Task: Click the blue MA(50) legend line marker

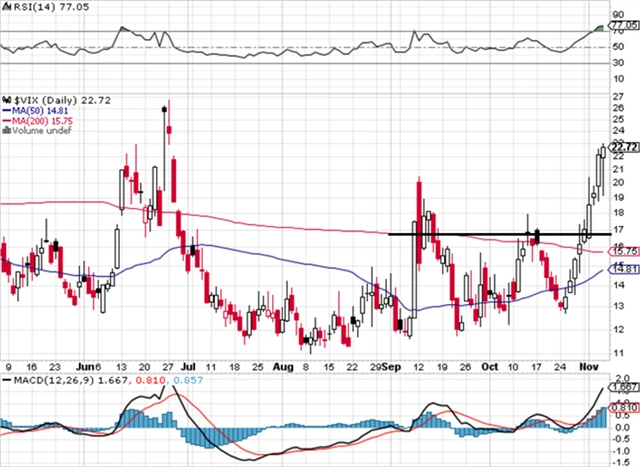Action: click(6, 110)
